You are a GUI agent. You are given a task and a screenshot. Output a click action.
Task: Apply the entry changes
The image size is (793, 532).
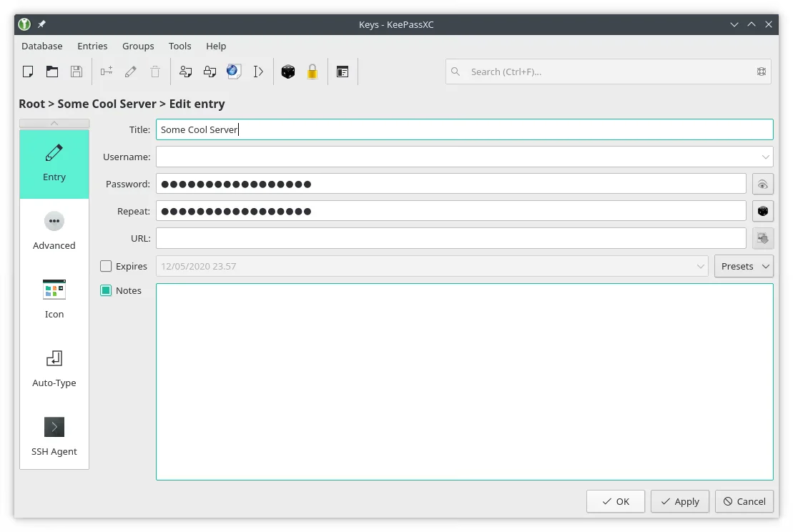point(679,501)
